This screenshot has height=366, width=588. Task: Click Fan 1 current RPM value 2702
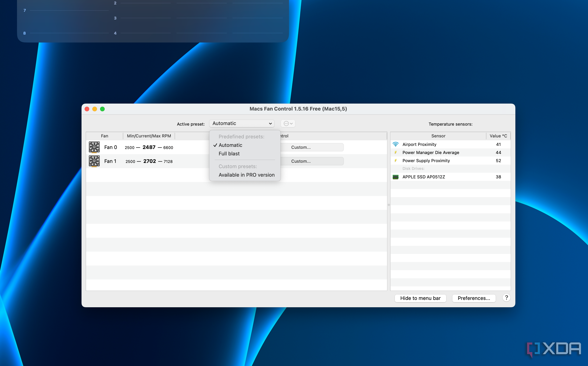click(x=150, y=161)
